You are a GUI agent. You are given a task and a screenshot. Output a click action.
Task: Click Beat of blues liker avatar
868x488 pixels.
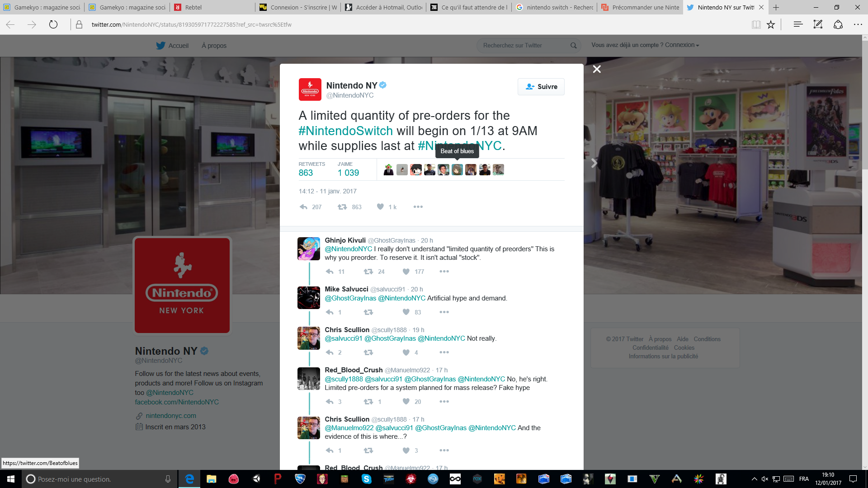(457, 170)
